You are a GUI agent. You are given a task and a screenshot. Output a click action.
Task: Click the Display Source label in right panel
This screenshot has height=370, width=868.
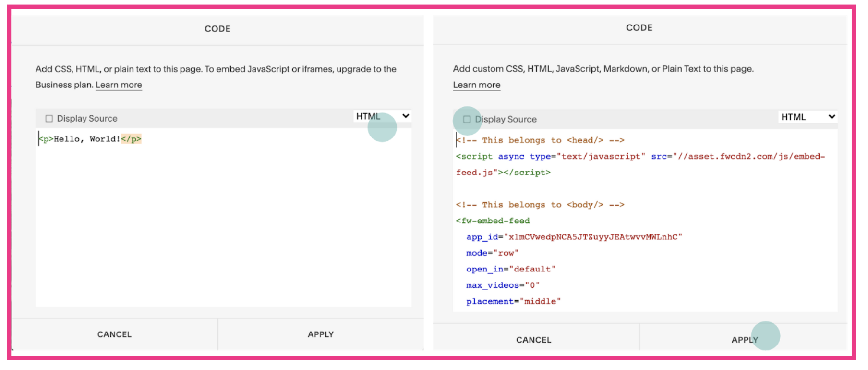click(506, 120)
